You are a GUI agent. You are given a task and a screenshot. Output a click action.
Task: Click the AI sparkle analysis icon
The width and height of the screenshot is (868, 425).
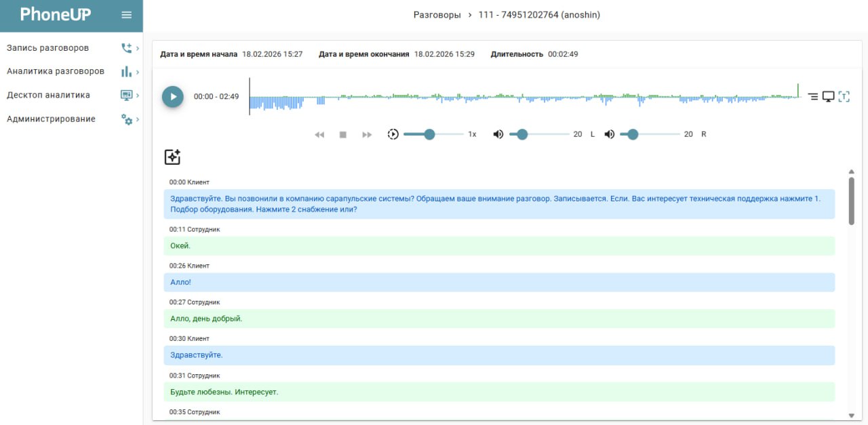tap(172, 157)
